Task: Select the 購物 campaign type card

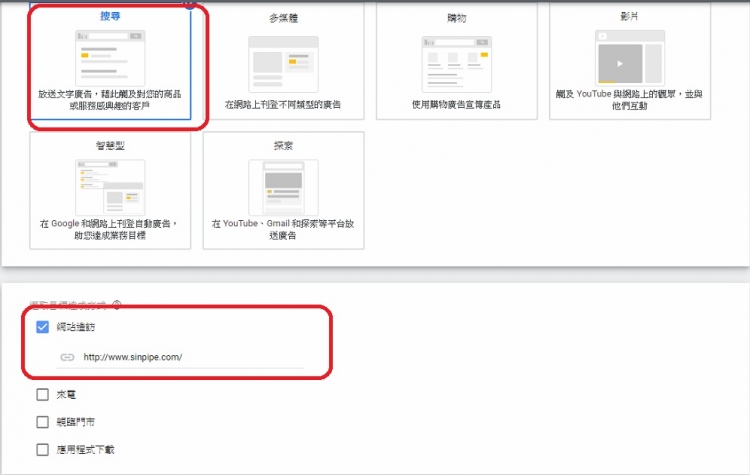Action: coord(457,61)
